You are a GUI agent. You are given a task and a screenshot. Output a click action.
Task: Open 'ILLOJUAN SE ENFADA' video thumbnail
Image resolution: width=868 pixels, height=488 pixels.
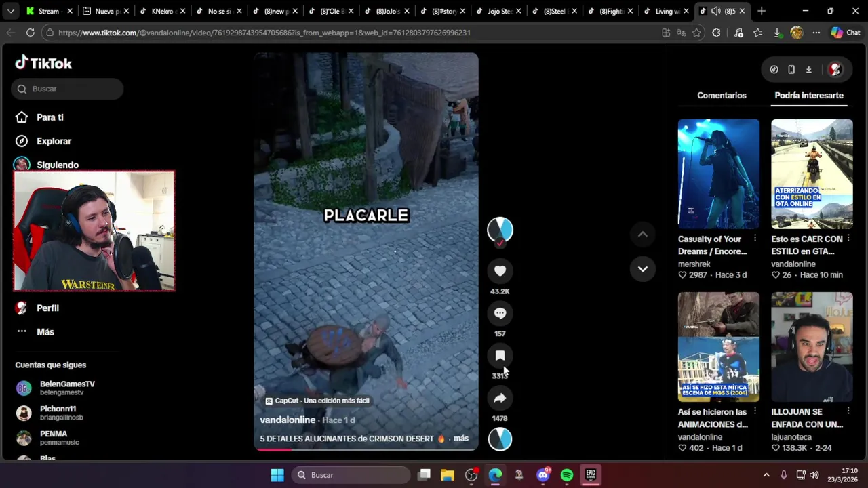coord(812,347)
